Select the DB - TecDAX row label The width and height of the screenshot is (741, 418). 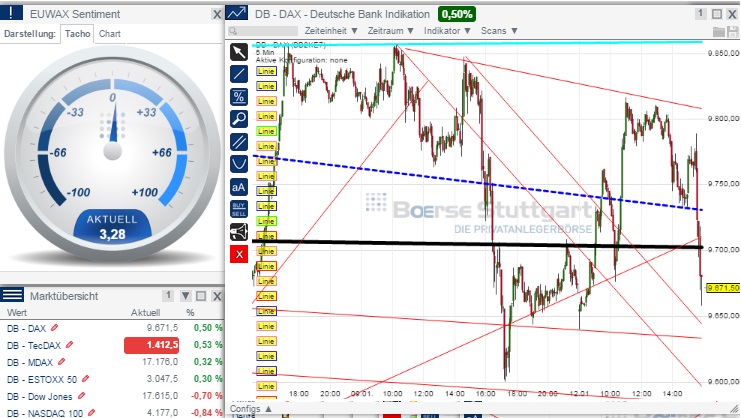[x=34, y=345]
